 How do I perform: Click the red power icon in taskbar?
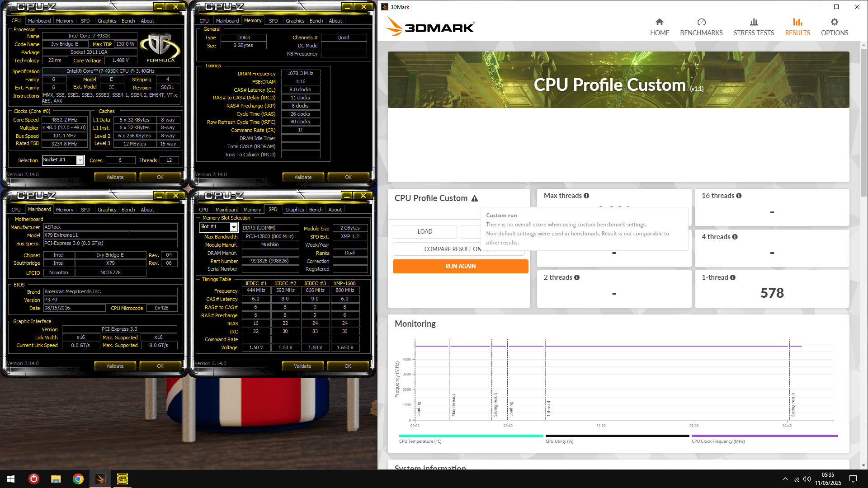(x=34, y=479)
